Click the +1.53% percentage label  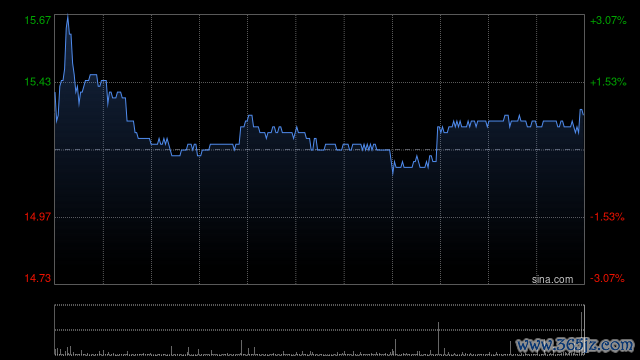(x=608, y=82)
